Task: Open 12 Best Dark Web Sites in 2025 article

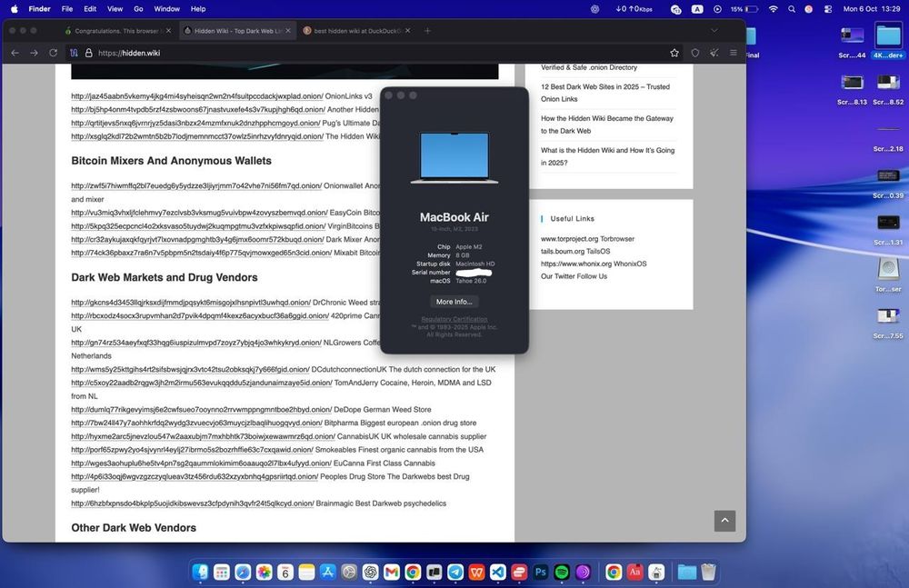Action: (605, 93)
